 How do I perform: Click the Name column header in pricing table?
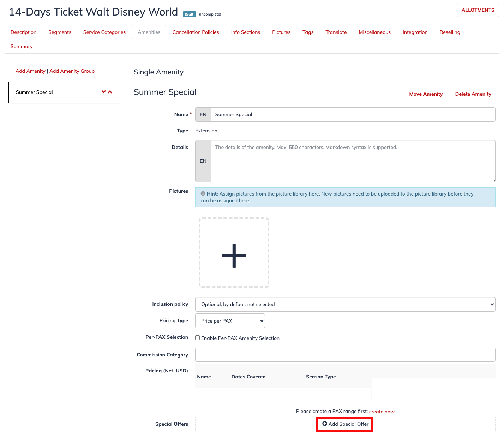pos(204,377)
